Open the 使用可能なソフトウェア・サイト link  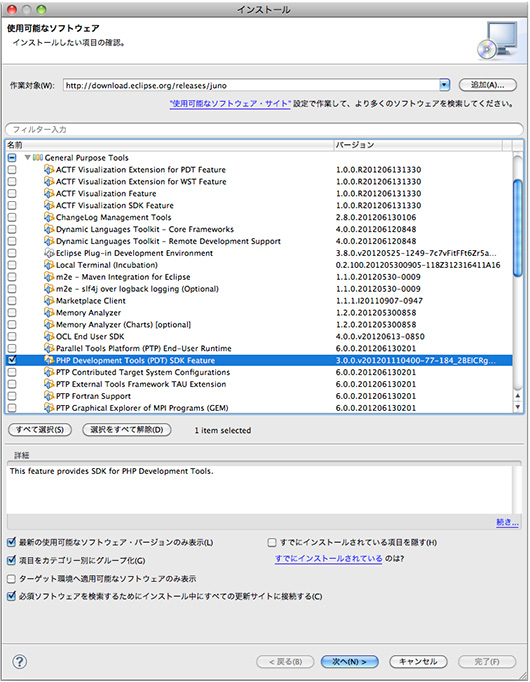(x=230, y=104)
